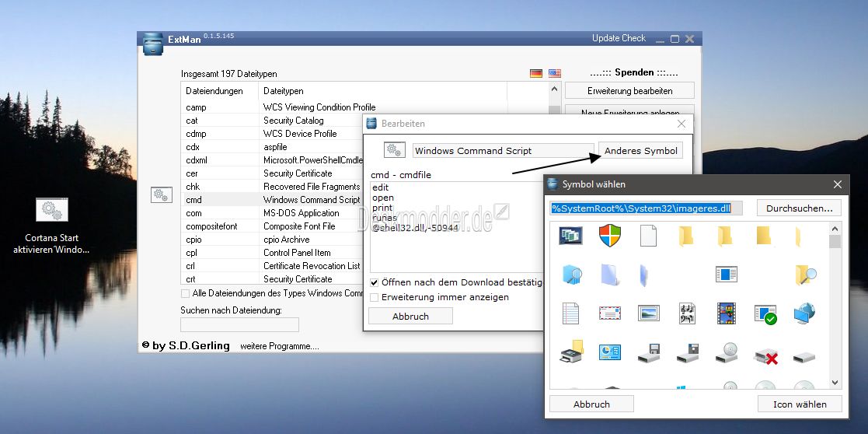This screenshot has width=868, height=434.
Task: Select the cdmp WCS Device Profile row
Action: 272,134
